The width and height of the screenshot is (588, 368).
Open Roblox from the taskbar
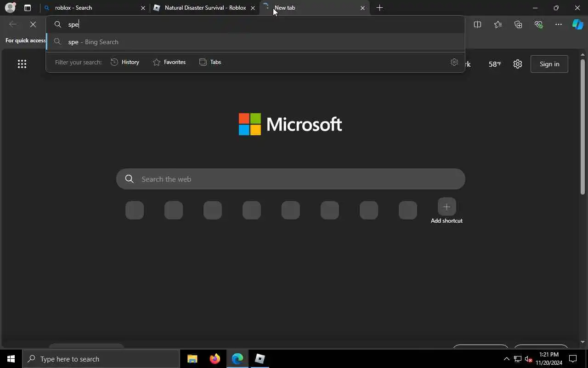click(260, 359)
